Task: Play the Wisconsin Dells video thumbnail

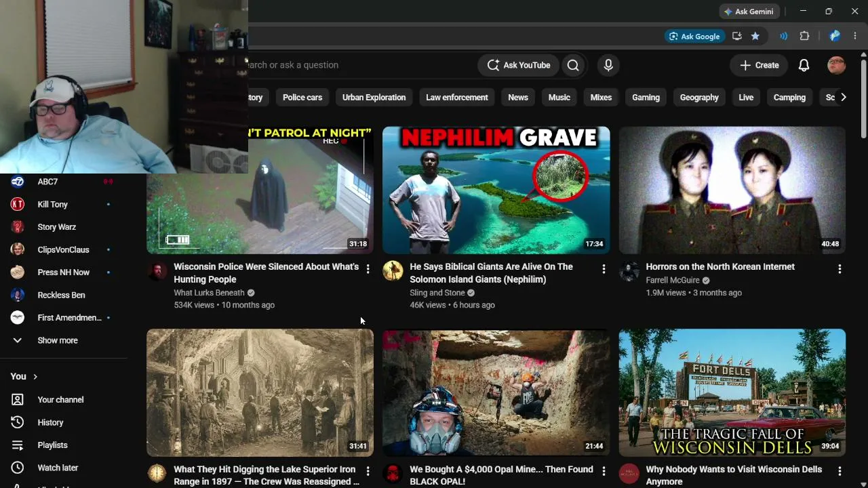Action: (x=732, y=392)
